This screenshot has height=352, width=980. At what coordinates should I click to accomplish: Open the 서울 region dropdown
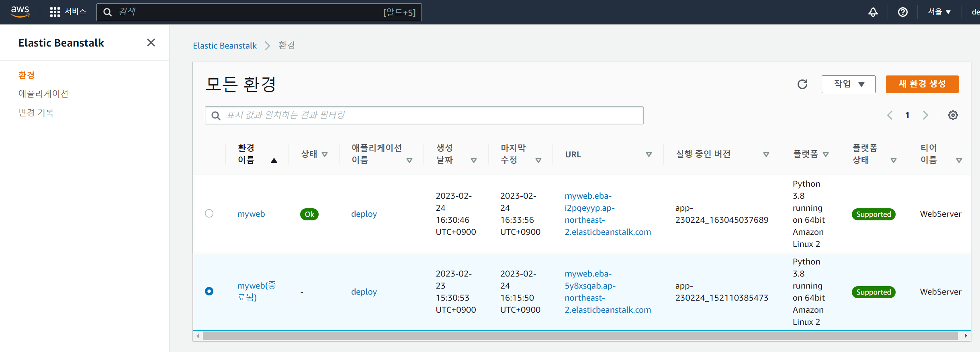939,12
